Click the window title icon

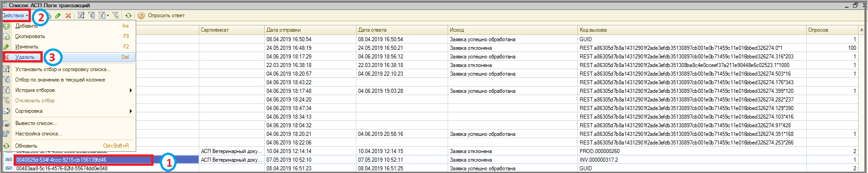[x=4, y=5]
